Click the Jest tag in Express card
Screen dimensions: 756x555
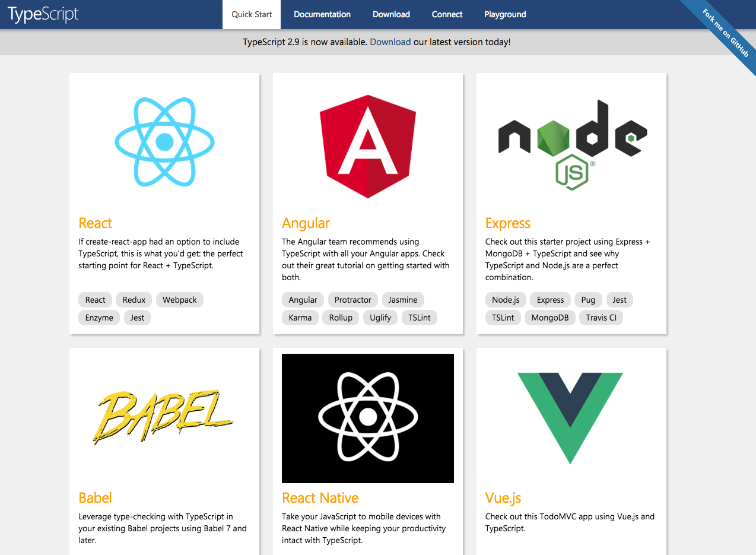(620, 300)
